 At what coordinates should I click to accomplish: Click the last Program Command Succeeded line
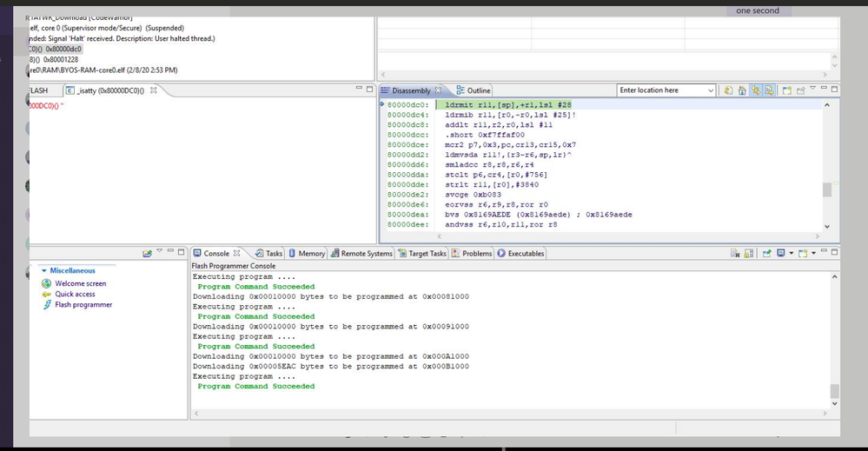tap(255, 386)
